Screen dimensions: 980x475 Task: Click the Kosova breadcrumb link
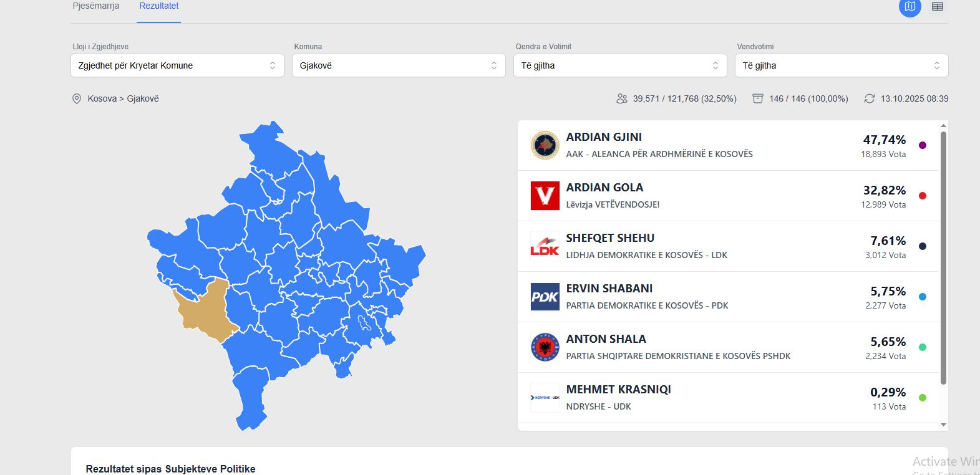click(102, 98)
